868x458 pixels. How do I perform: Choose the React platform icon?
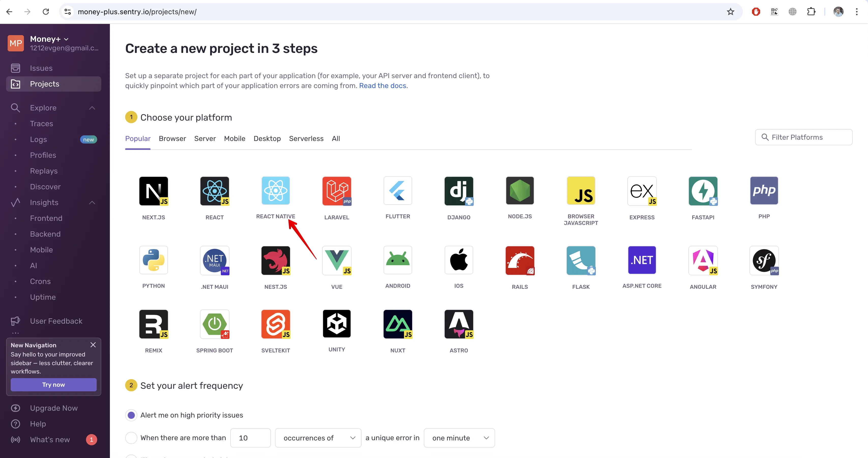click(x=215, y=191)
